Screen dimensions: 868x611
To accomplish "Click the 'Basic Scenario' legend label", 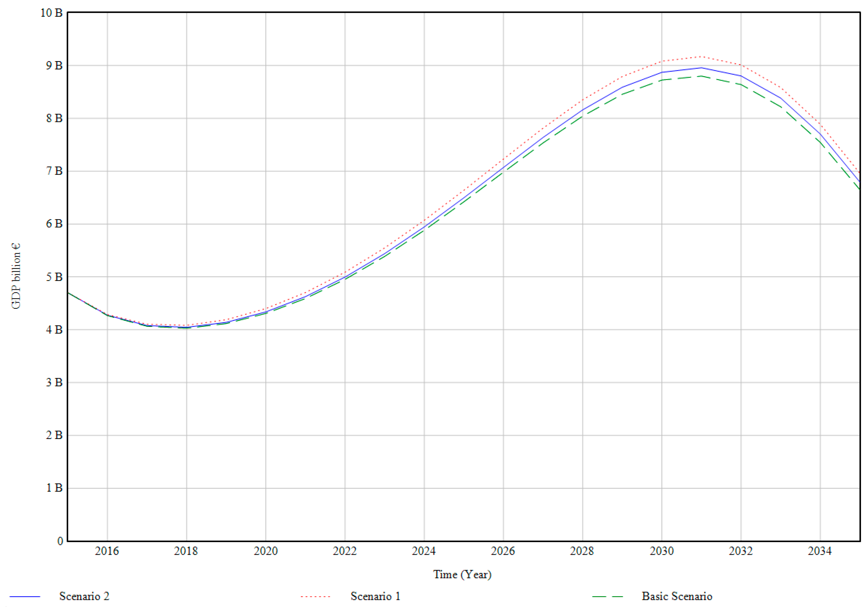I will pyautogui.click(x=677, y=596).
